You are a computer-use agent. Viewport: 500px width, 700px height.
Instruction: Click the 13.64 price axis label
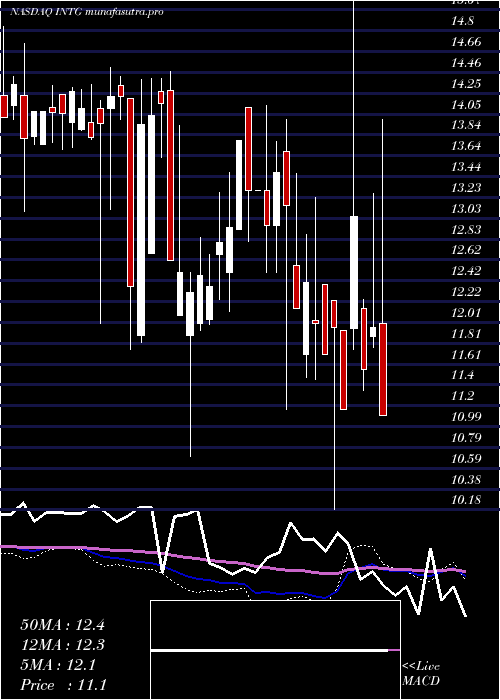(x=467, y=146)
